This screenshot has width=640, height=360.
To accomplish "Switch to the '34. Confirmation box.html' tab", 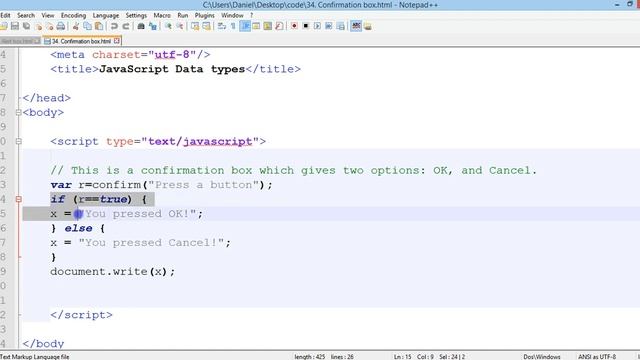I will [81, 41].
